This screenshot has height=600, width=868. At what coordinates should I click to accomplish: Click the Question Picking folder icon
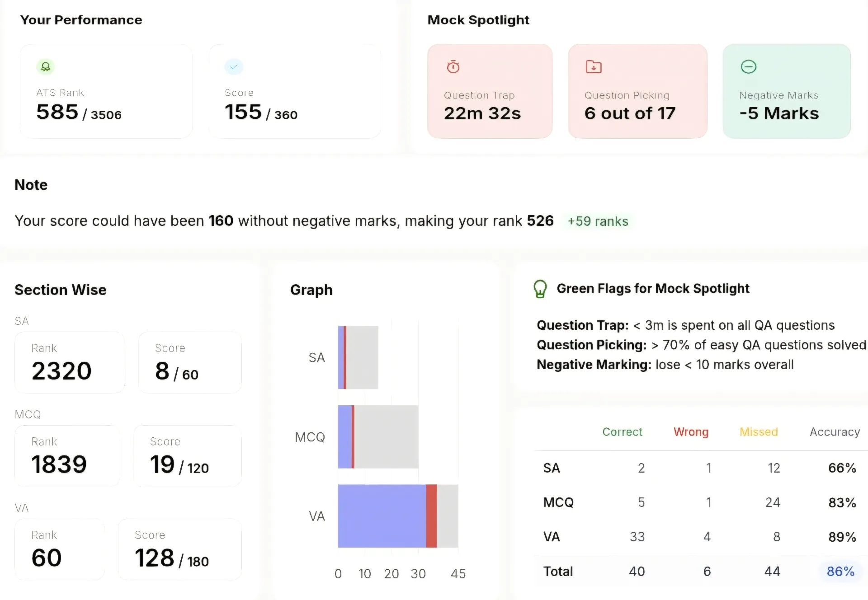click(594, 67)
